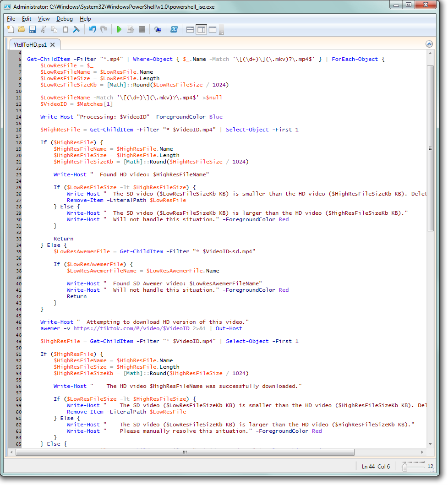448x485 pixels.
Task: Click the tiktok.com video URL on line 47
Action: pyautogui.click(x=131, y=328)
